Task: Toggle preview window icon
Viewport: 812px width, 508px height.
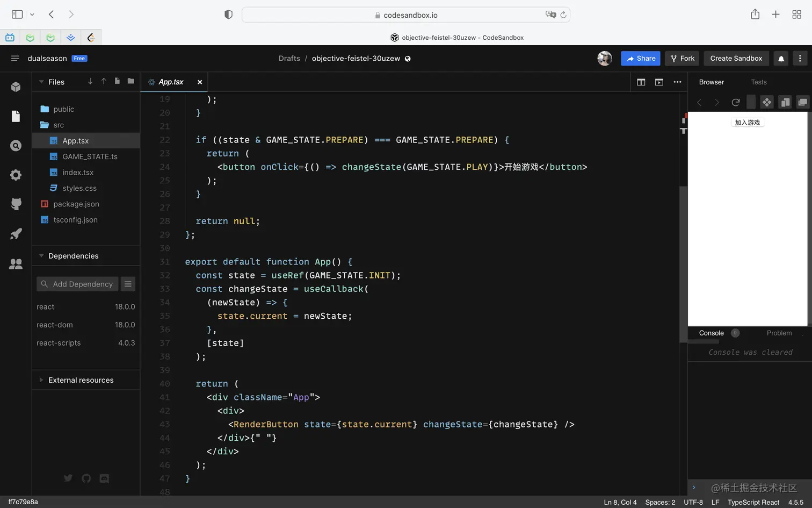Action: point(659,82)
